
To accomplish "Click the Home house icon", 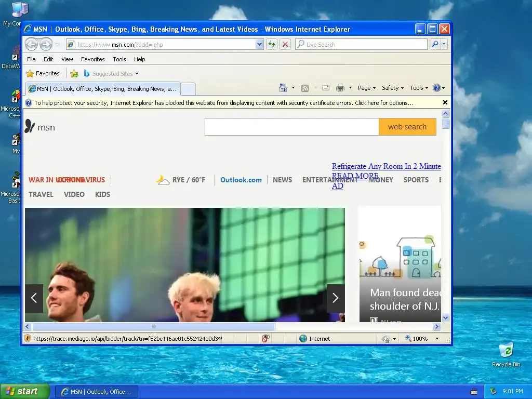I will (x=283, y=88).
